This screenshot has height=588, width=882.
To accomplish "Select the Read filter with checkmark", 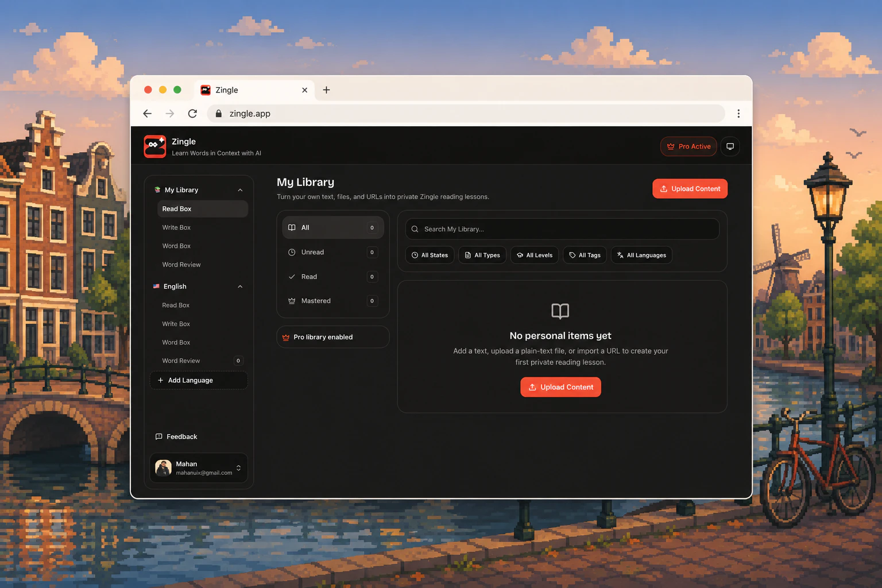I will point(333,277).
